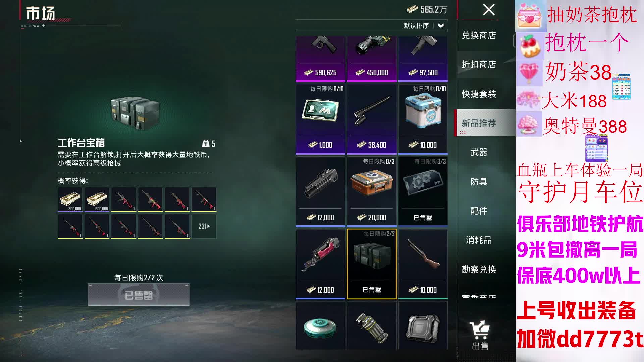Switch to the 武器 category tab
Viewport: 644px width, 362px height.
click(x=479, y=153)
